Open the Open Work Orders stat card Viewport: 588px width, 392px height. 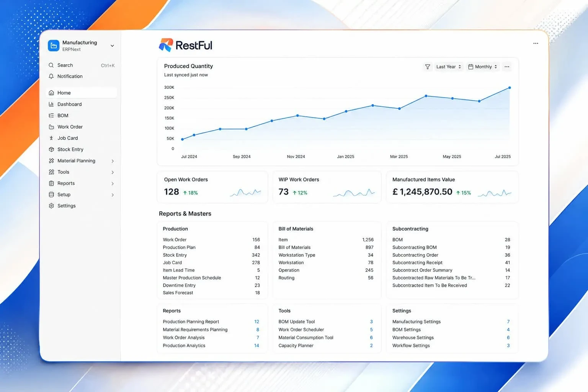(x=212, y=187)
